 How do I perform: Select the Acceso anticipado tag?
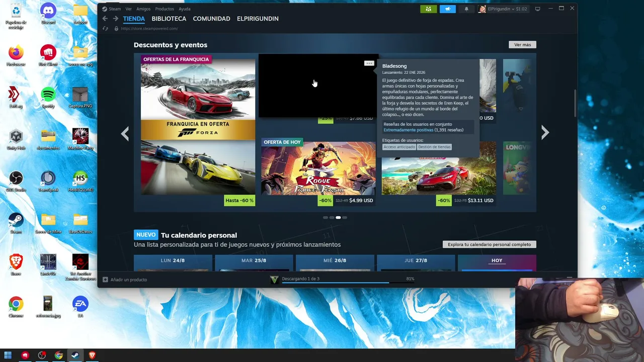399,147
